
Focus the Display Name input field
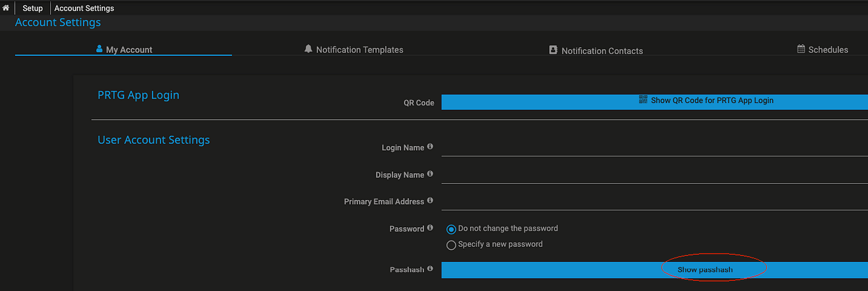point(655,175)
